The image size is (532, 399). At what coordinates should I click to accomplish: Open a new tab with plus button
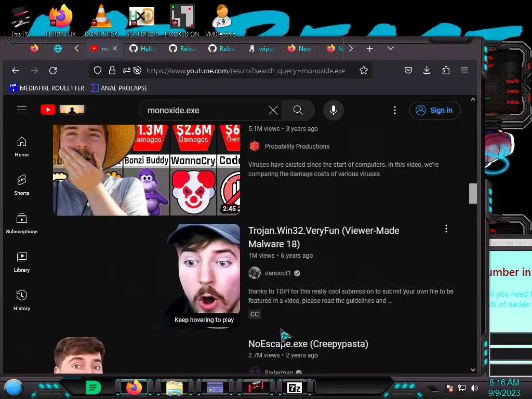tap(369, 48)
